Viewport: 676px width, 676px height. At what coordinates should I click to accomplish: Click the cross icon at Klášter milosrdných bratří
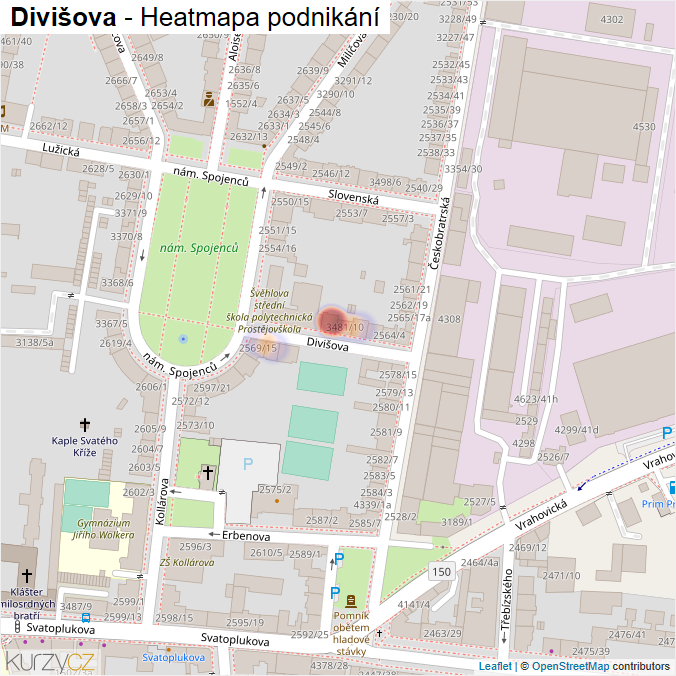pos(27,576)
